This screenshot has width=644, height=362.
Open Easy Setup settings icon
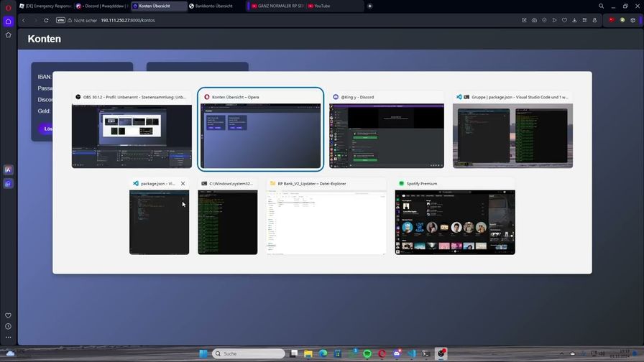pos(584,20)
